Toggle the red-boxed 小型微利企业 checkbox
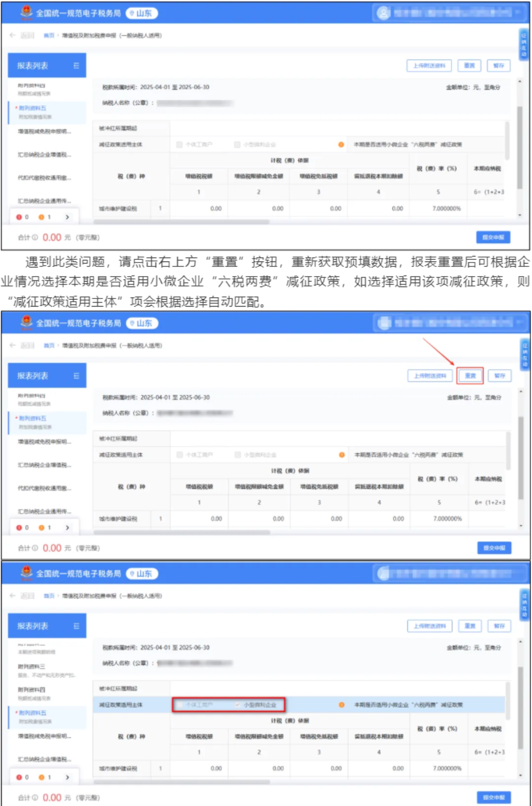This screenshot has height=806, width=532. point(237,705)
